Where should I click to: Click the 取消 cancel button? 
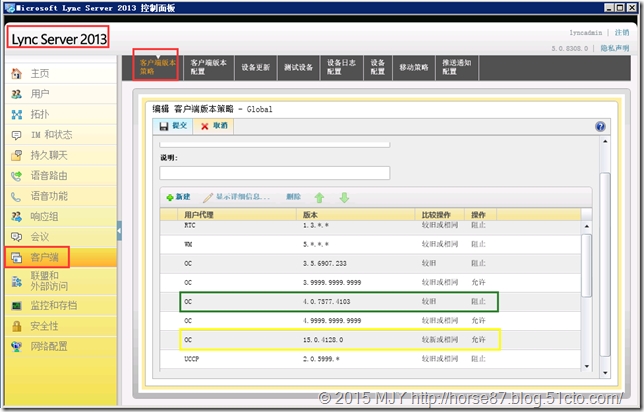pos(214,126)
